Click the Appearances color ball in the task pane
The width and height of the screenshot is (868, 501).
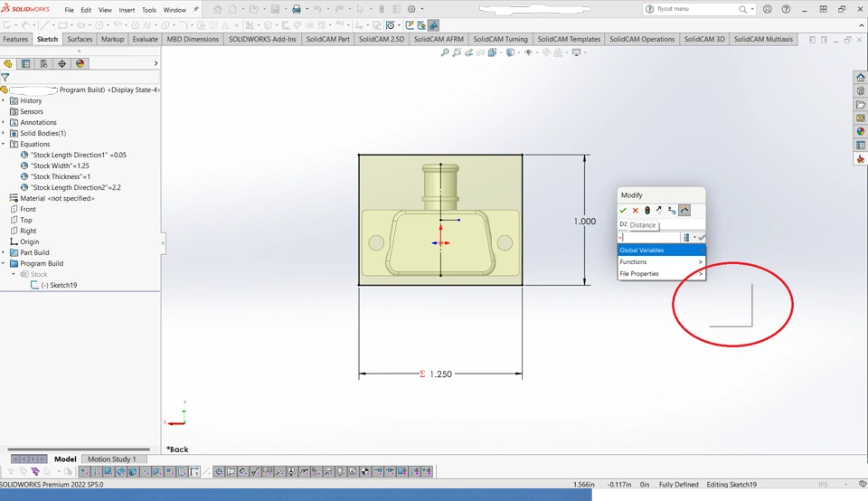click(x=861, y=132)
